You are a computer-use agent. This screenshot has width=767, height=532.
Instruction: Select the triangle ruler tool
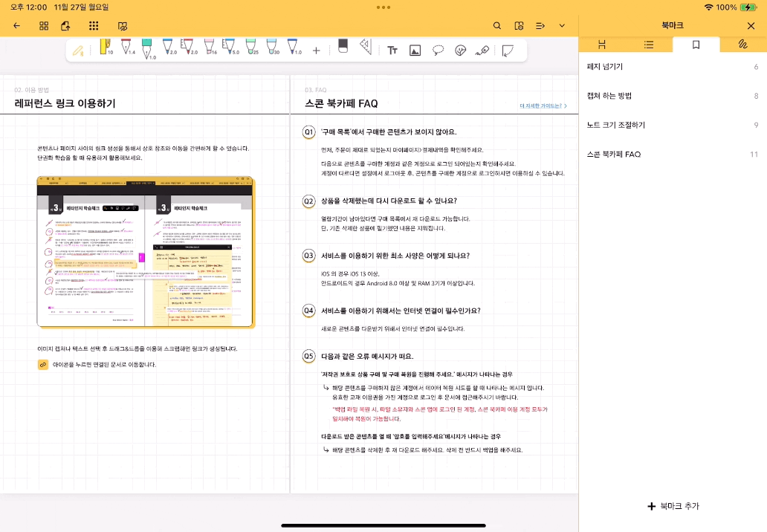(366, 47)
